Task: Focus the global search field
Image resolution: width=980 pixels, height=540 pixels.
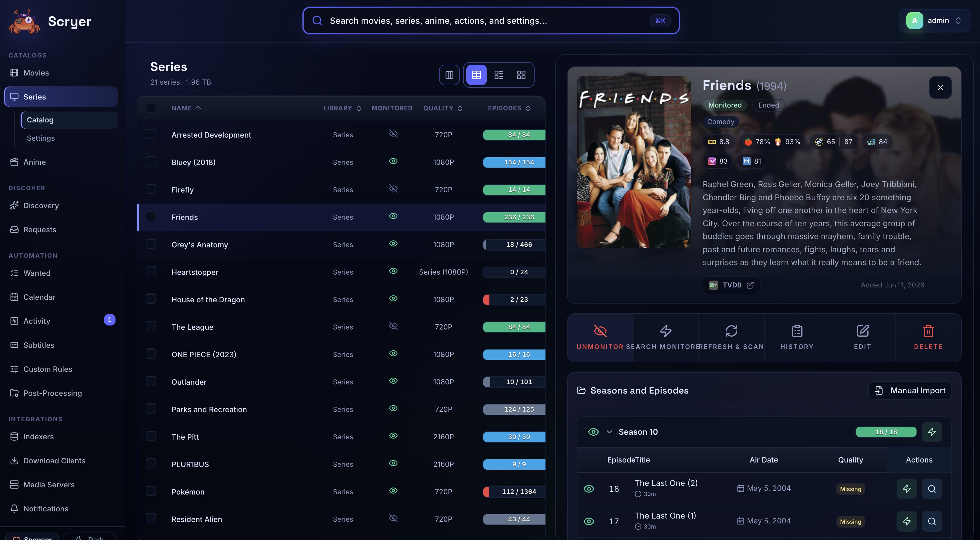Action: (491, 21)
